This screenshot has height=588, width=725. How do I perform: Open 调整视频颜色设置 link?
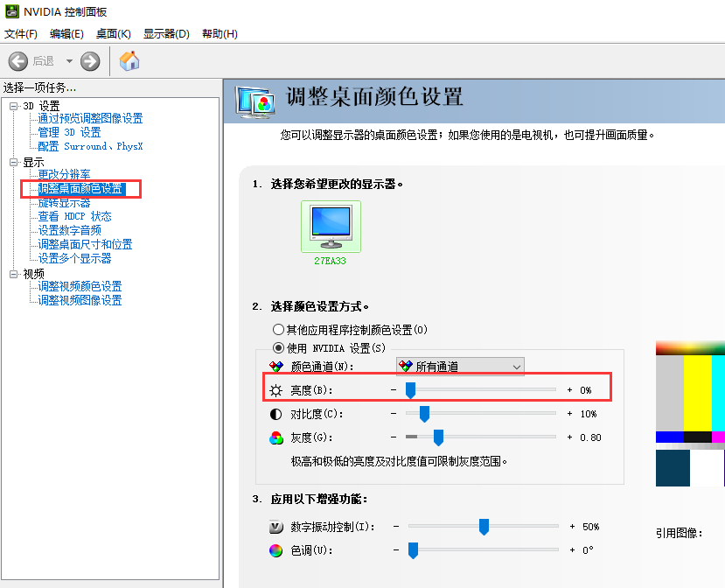point(80,286)
